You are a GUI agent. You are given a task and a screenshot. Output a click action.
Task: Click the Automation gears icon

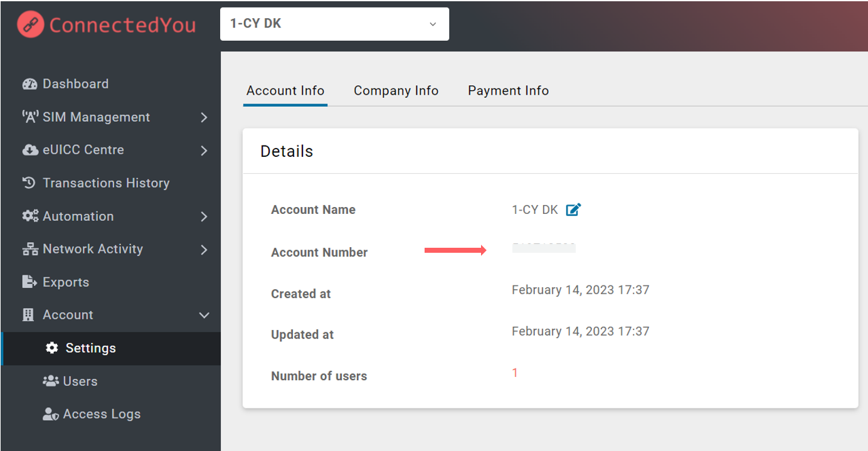tap(29, 216)
